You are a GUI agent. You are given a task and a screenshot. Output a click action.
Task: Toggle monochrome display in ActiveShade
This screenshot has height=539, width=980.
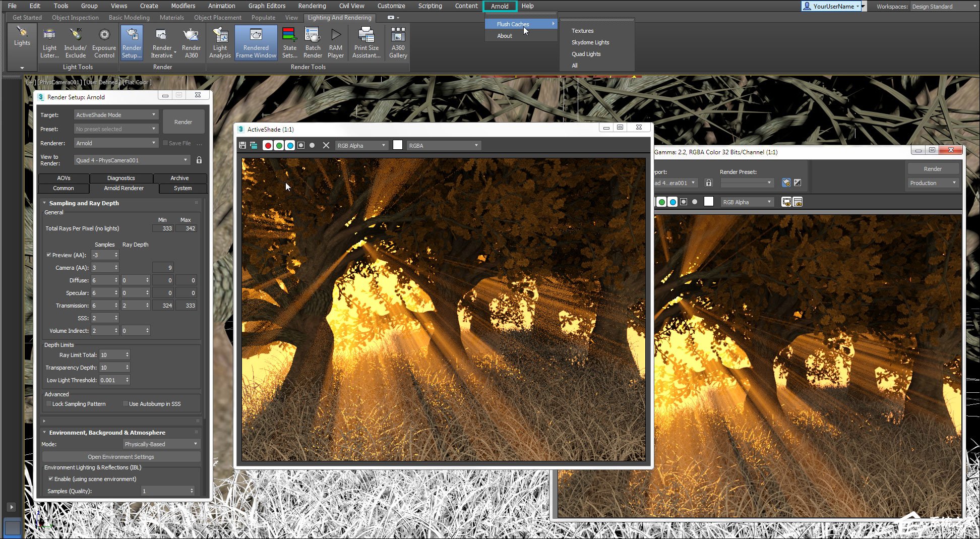click(x=312, y=145)
